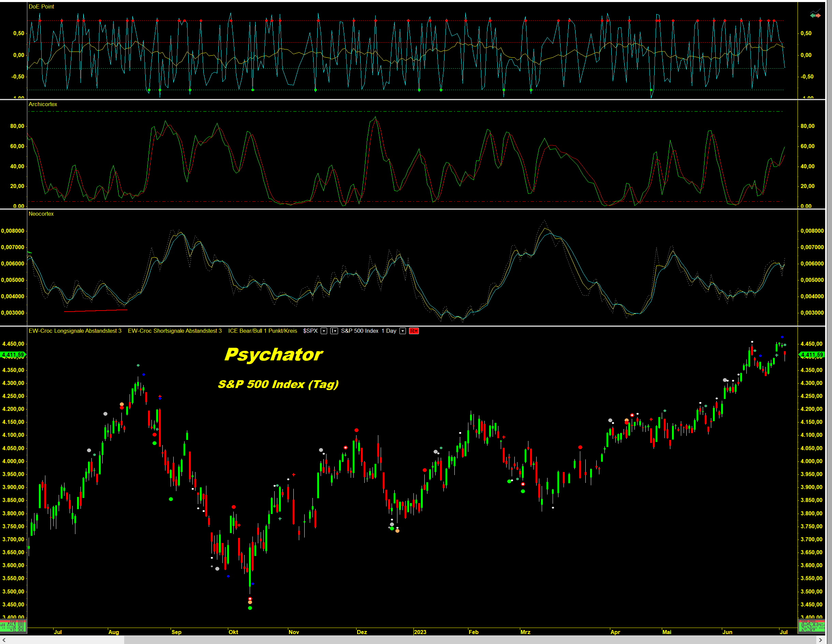
Task: Click the $SPX symbol field
Action: pyautogui.click(x=310, y=331)
